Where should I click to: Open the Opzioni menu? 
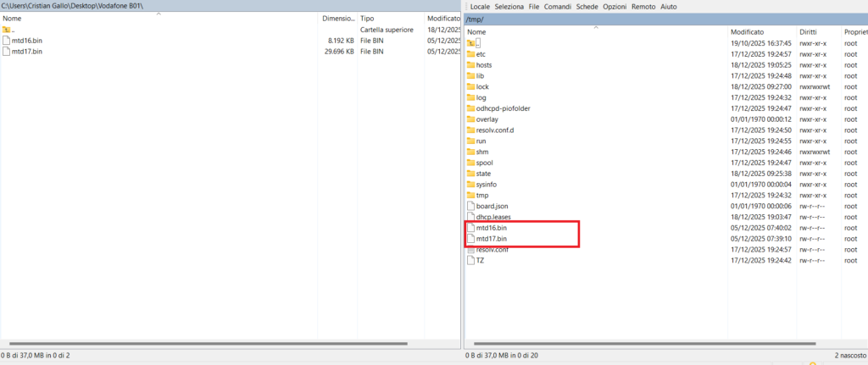point(615,7)
